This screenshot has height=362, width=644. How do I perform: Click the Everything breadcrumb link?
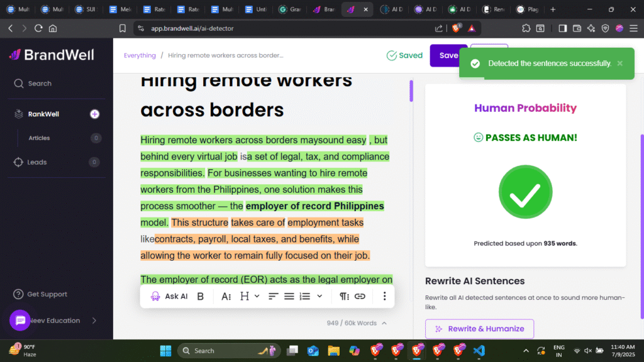(x=140, y=55)
